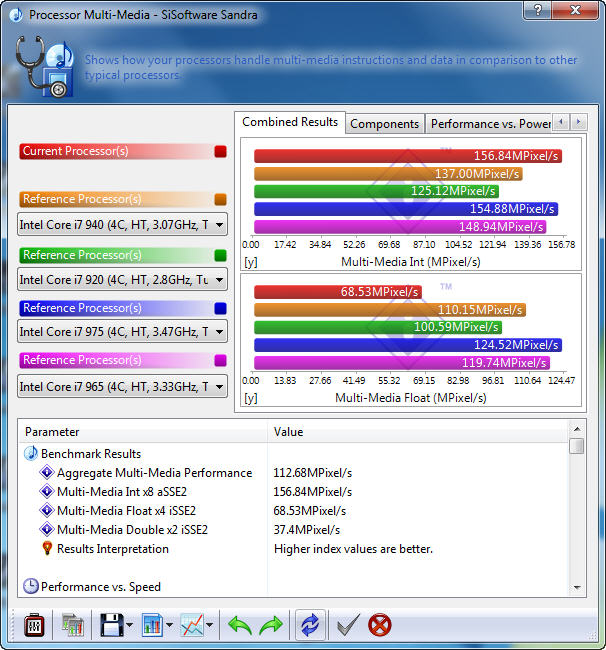Click the Multi-Media Int chart [y] label
The image size is (606, 650).
coord(250,262)
